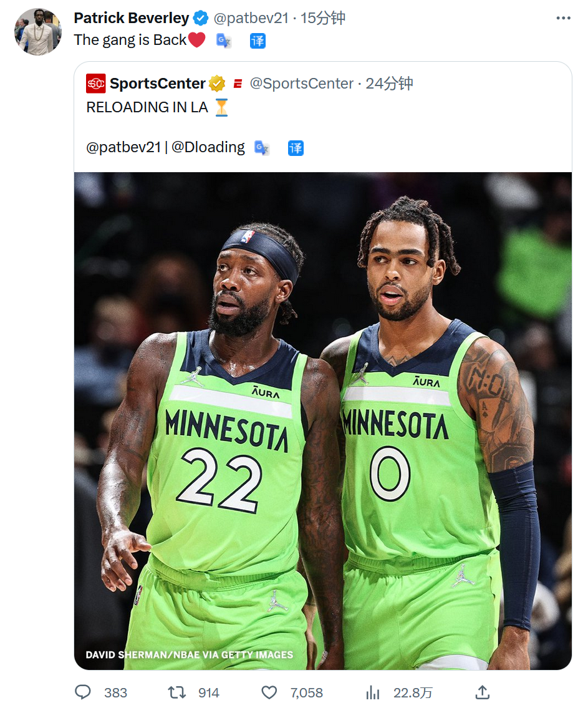Click the ESPN affiliate badge next to SportsCenter
This screenshot has height=713, width=588.
pyautogui.click(x=237, y=84)
